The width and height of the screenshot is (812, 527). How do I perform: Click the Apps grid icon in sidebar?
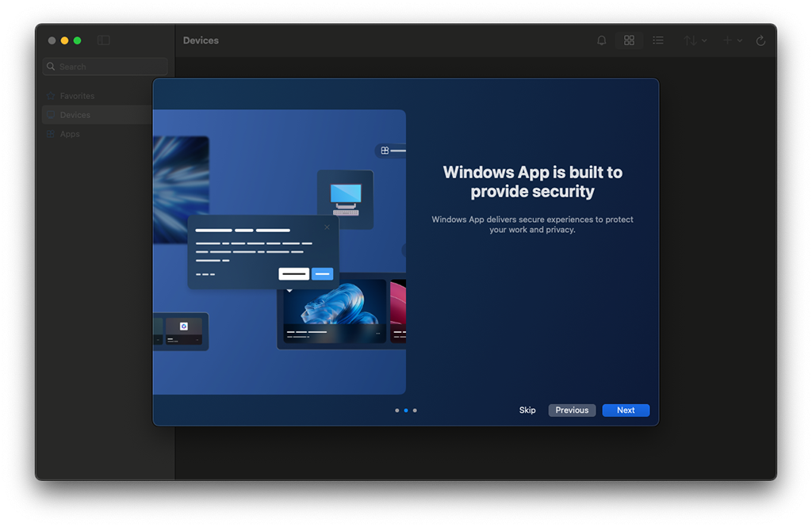point(51,134)
